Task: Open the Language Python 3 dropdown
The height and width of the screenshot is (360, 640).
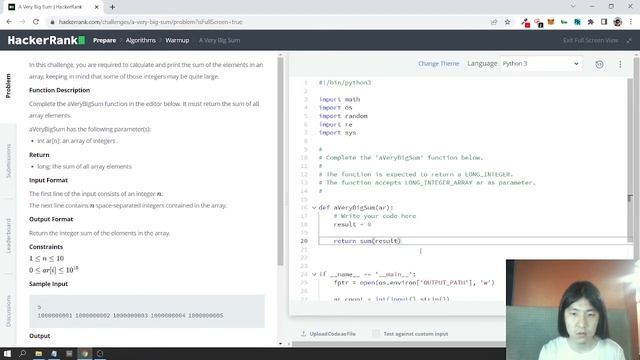Action: coord(541,64)
